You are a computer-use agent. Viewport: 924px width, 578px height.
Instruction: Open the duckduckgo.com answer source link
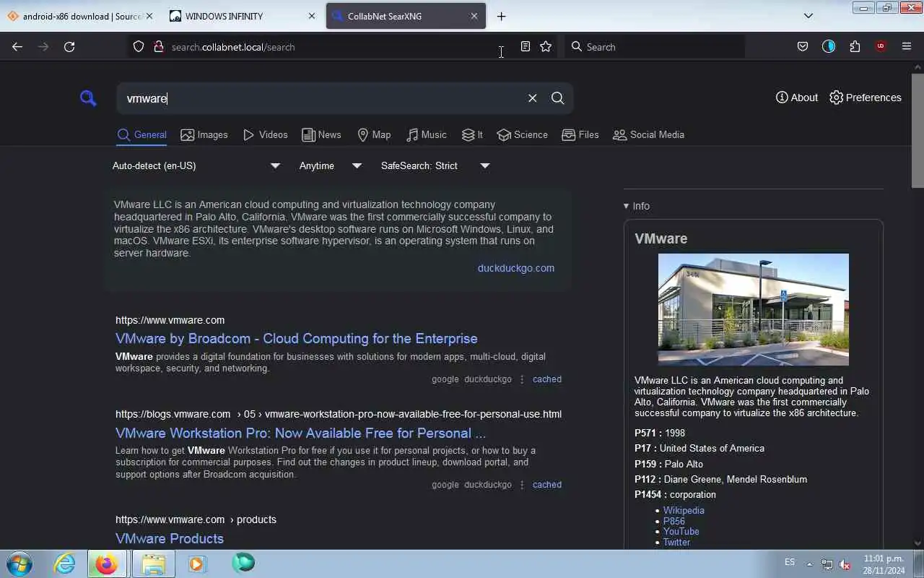[x=515, y=268]
